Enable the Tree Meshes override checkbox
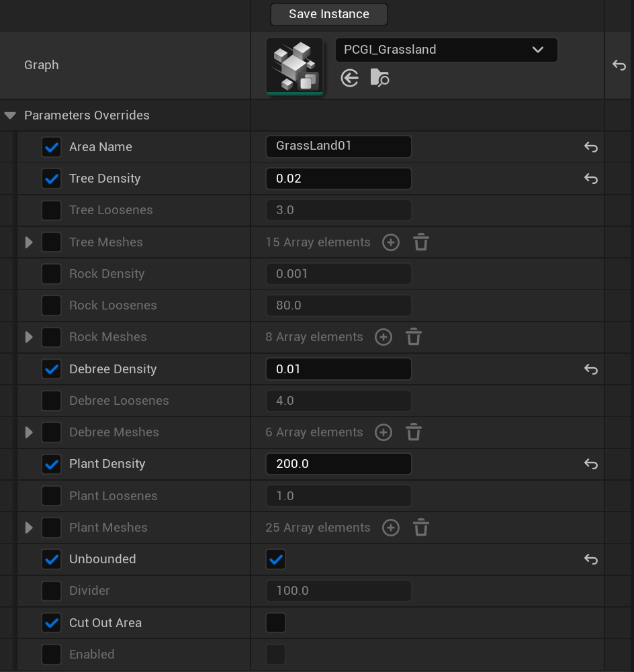This screenshot has height=672, width=634. [x=52, y=242]
